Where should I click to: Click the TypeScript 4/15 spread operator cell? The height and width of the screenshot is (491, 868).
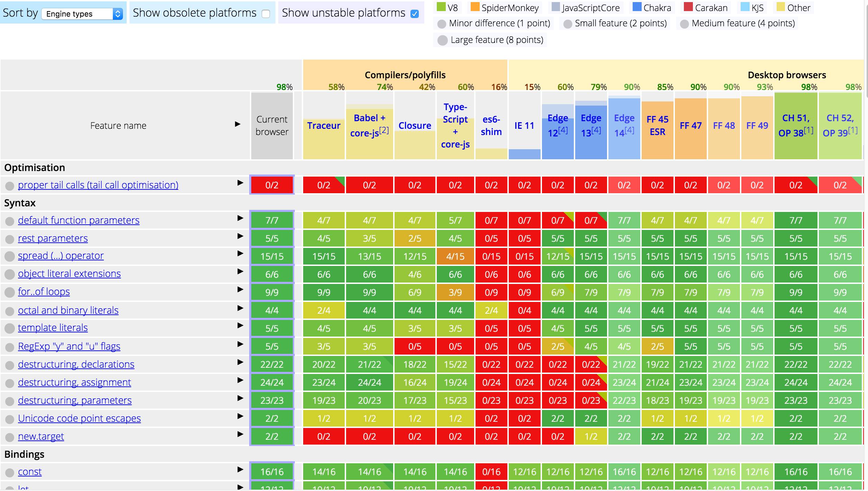(x=455, y=256)
